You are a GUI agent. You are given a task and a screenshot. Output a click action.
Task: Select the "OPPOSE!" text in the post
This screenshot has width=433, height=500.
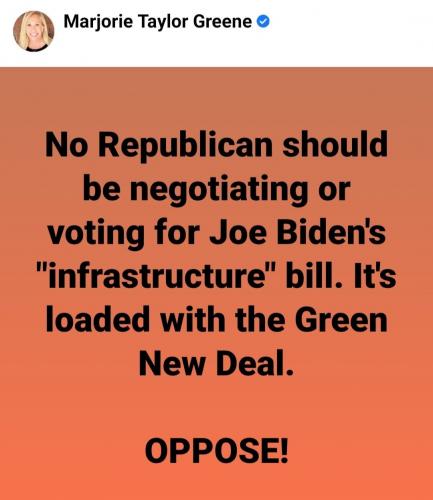point(216,451)
